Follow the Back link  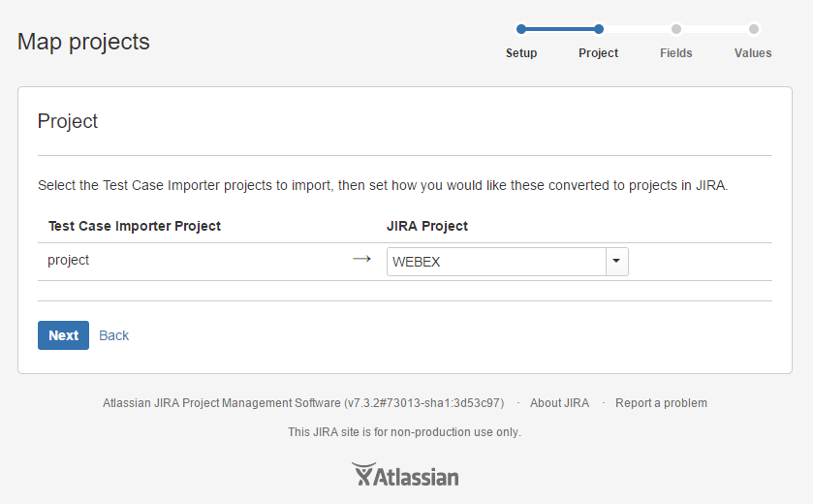(113, 335)
